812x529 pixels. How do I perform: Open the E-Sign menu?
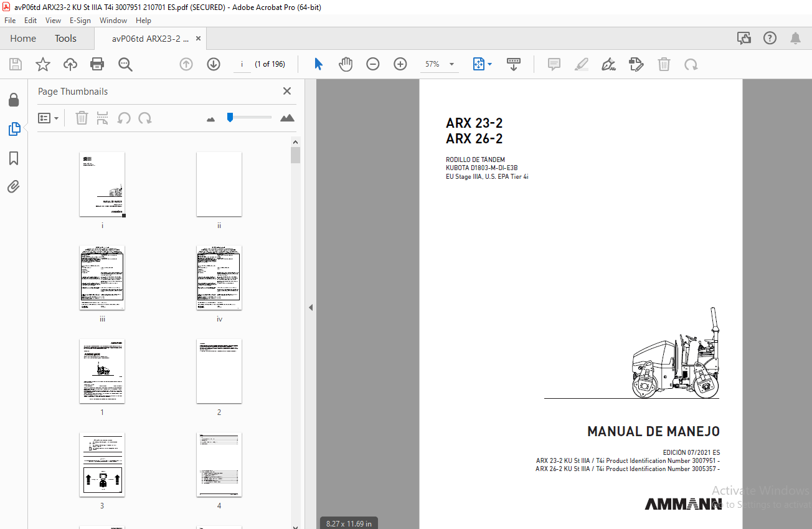tap(80, 20)
